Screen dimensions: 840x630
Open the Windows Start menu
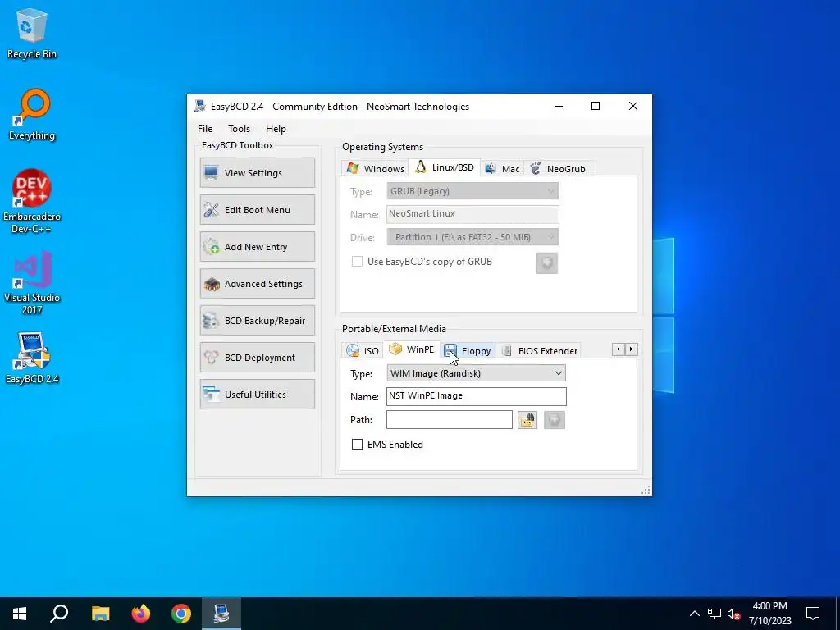click(x=20, y=614)
